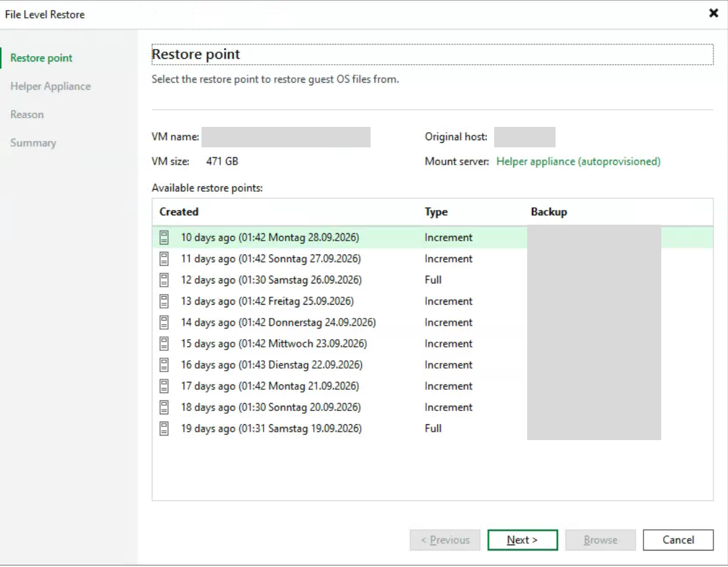This screenshot has width=728, height=567.
Task: Cancel the File Level Restore wizard
Action: click(678, 540)
